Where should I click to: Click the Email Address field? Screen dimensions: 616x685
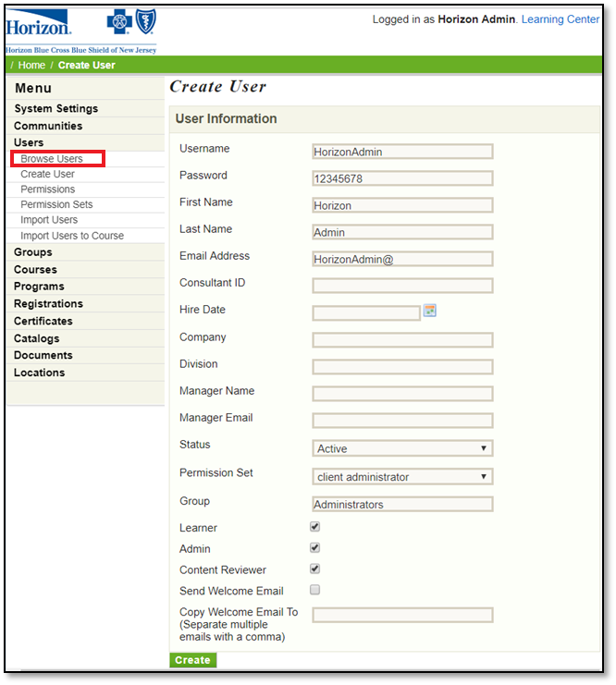(402, 259)
